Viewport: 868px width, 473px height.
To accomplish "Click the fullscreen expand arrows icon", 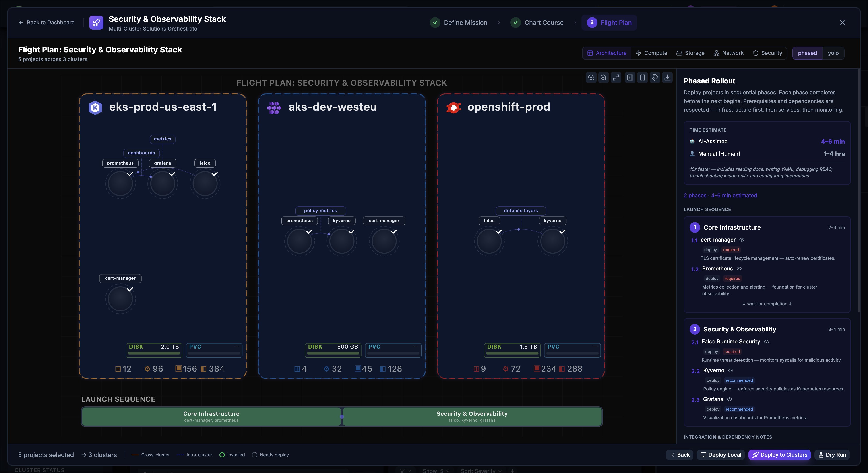I will tap(616, 78).
